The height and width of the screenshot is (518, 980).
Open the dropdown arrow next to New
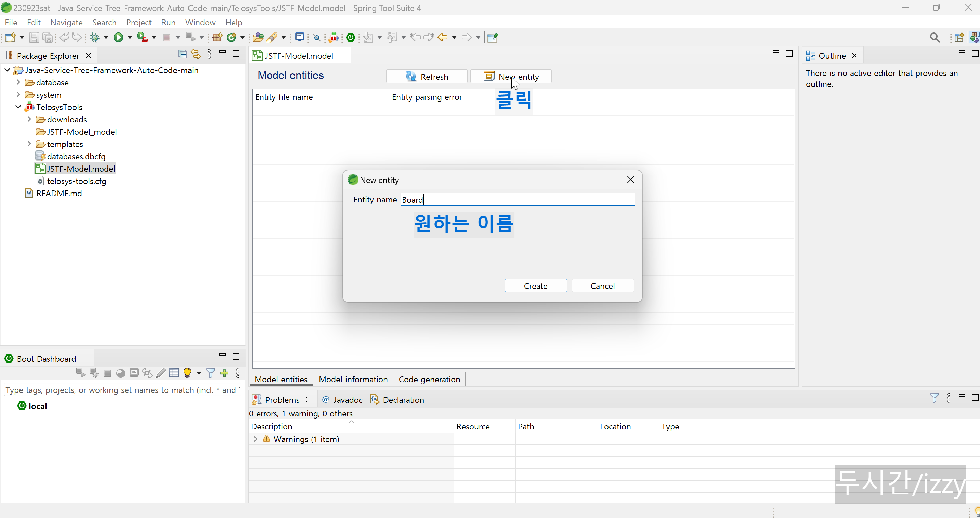[22, 37]
